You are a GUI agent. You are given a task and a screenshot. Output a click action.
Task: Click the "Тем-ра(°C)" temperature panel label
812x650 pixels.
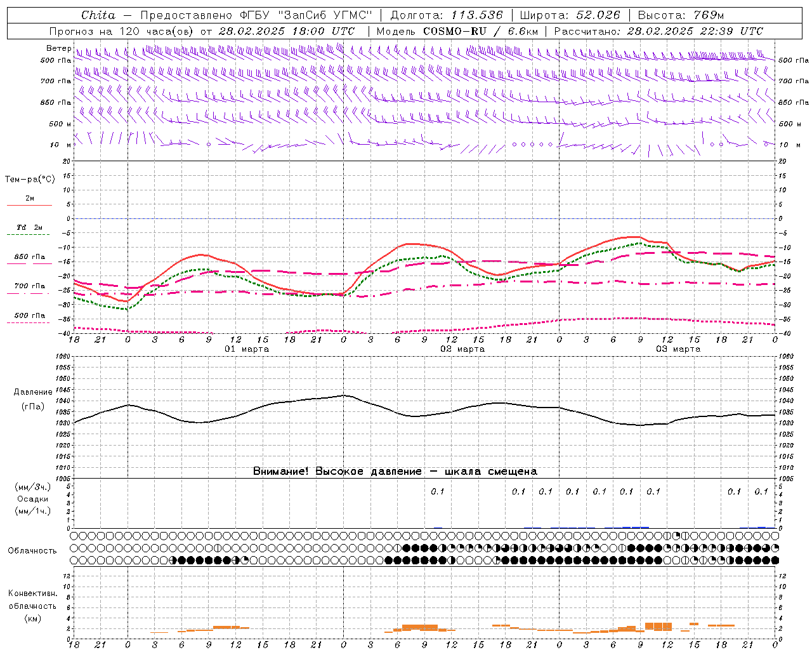pos(30,179)
